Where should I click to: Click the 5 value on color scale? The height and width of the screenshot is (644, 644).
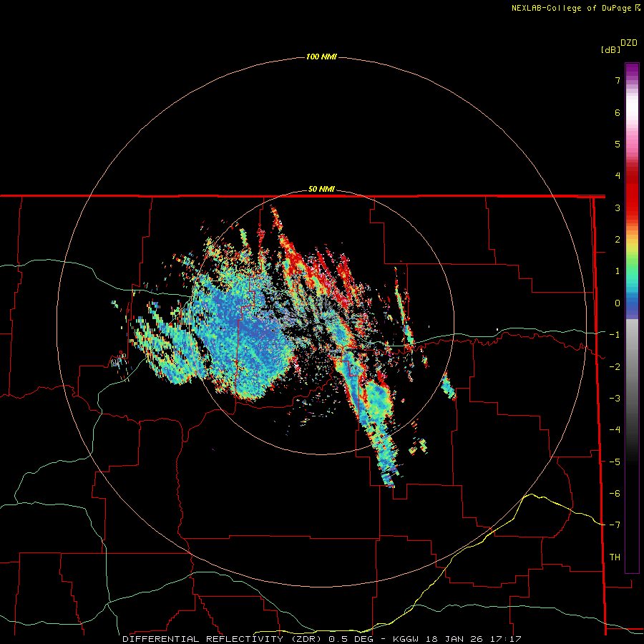[x=618, y=144]
